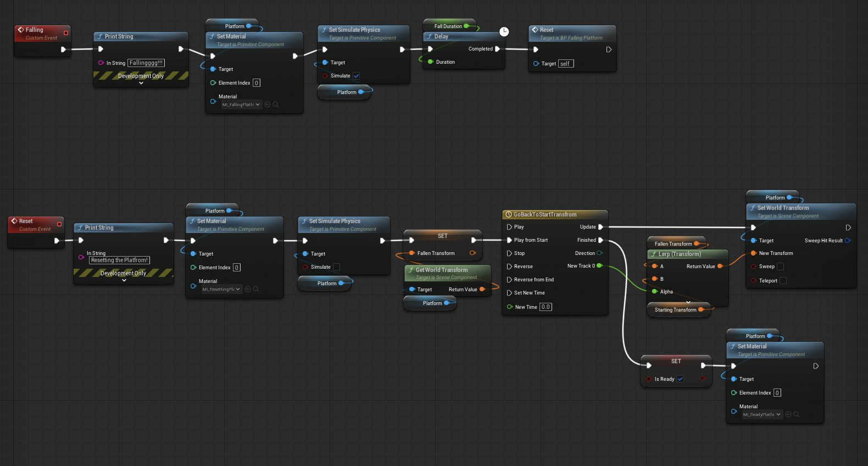Click the clock icon on the Delay node
Screen dimensions: 868x466
tap(504, 32)
